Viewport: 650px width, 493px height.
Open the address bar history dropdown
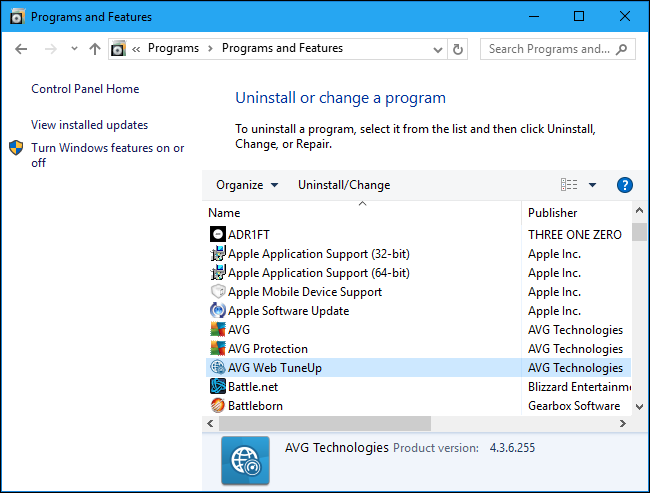tap(437, 49)
